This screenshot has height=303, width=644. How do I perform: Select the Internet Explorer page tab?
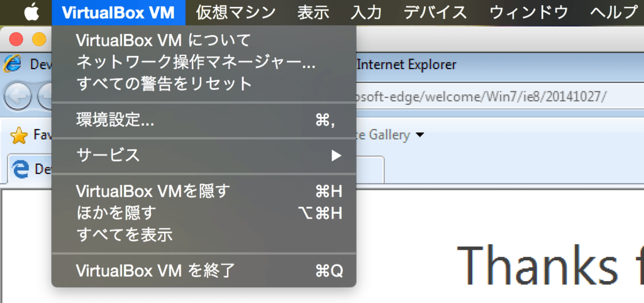click(x=196, y=170)
